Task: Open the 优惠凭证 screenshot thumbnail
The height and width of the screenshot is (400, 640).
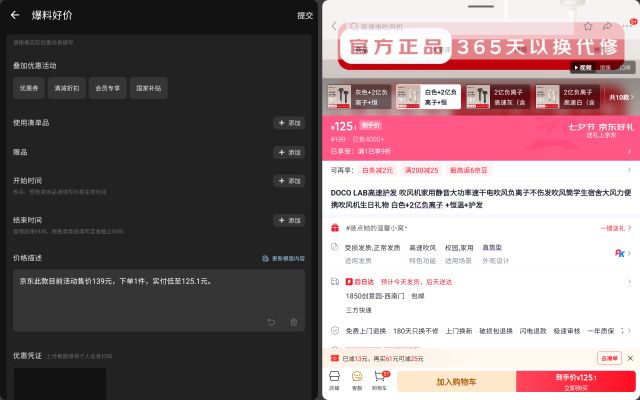Action: coord(60,384)
